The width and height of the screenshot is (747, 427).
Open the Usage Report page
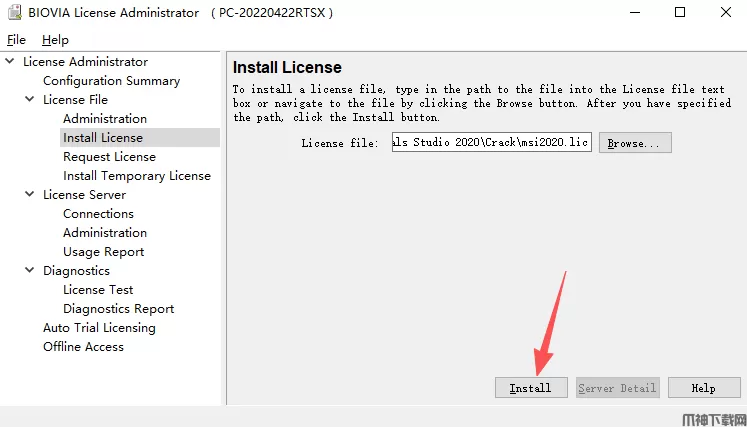tap(103, 252)
